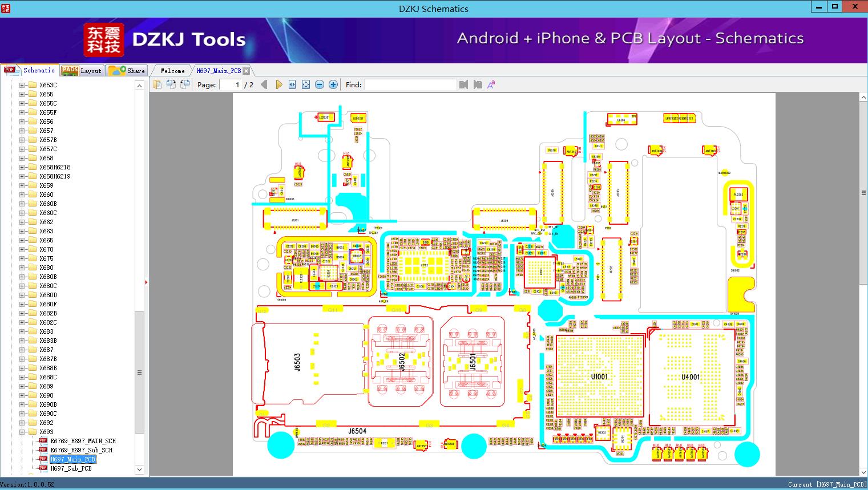Open the Share tab

coord(127,71)
